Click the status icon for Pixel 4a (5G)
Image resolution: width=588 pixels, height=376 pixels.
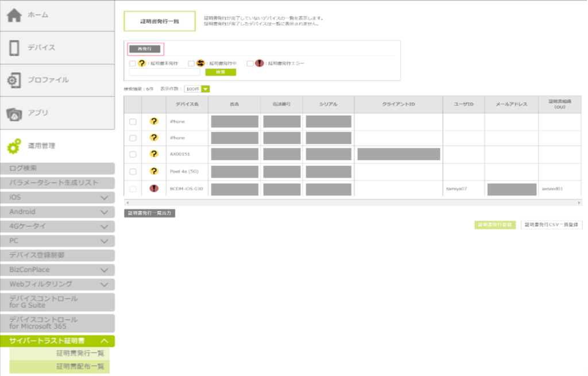tap(154, 171)
